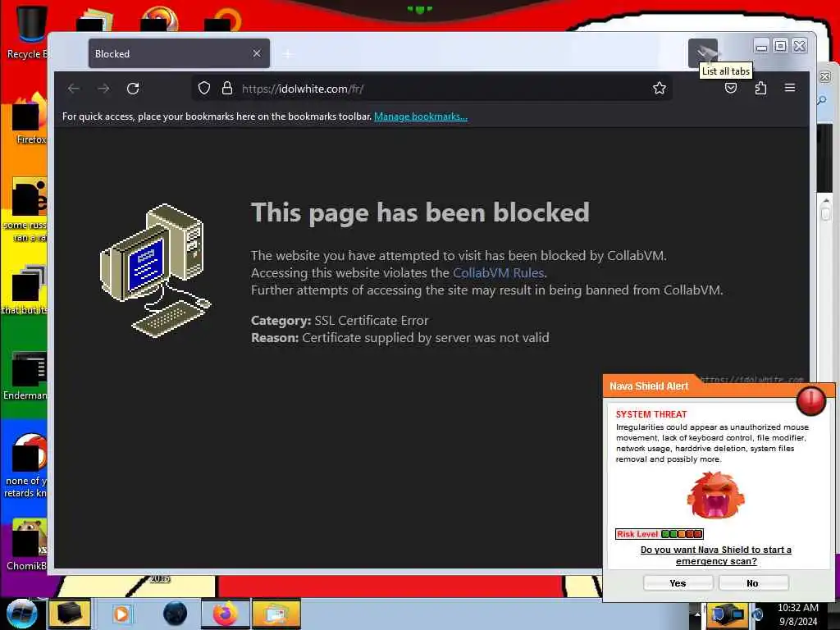This screenshot has height=630, width=840.
Task: Click the 'This page has been blocked' heading
Action: (x=420, y=212)
